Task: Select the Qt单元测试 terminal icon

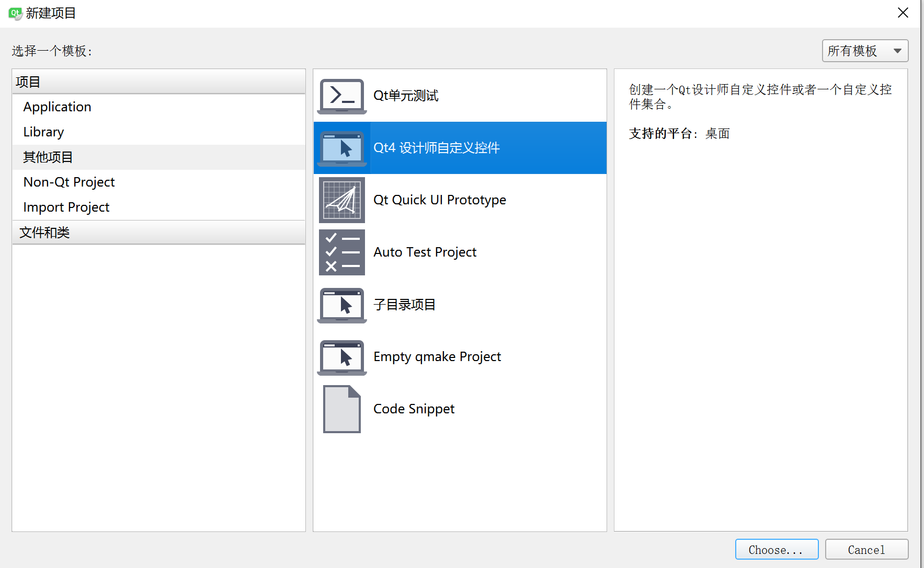Action: (x=341, y=96)
